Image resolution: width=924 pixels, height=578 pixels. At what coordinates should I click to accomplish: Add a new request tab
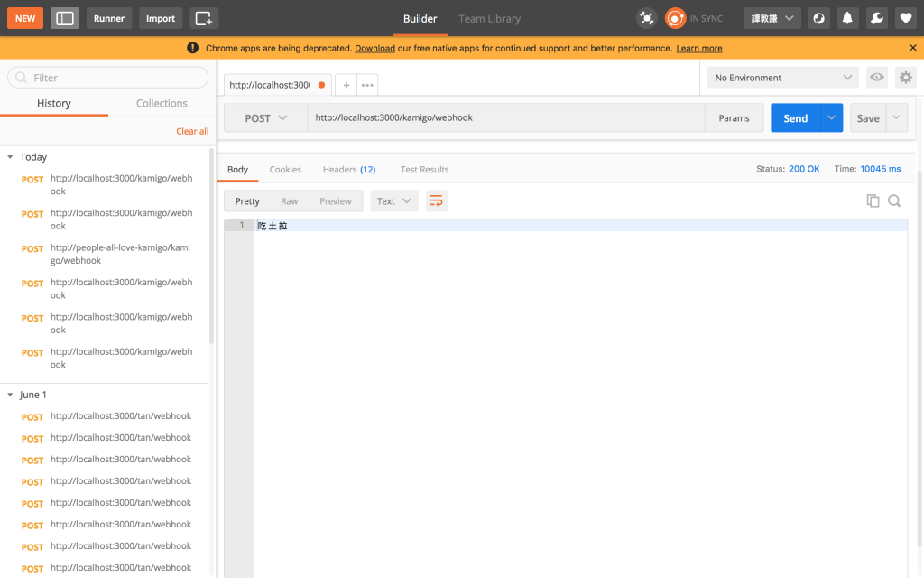pos(346,85)
